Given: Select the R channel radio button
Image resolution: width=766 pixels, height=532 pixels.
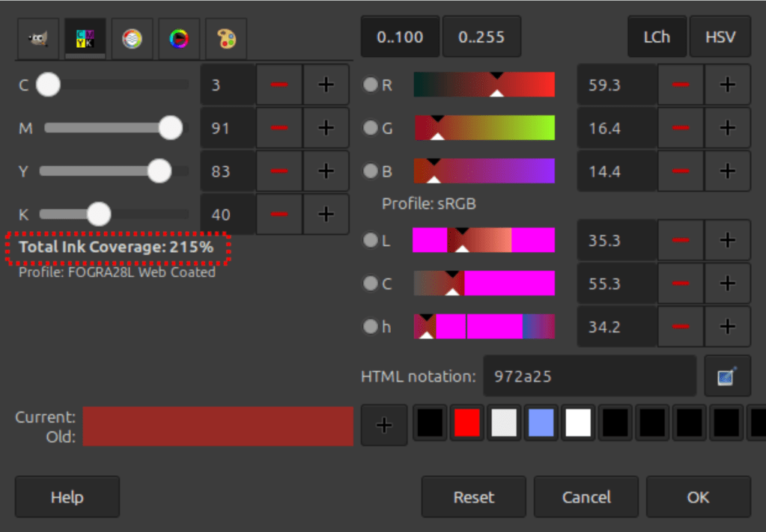Looking at the screenshot, I should point(370,85).
